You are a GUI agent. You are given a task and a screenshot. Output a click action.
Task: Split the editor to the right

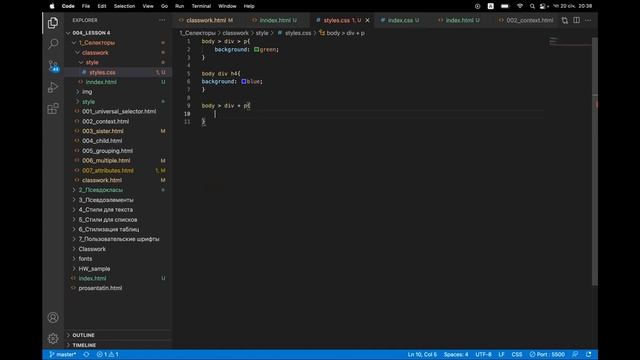576,20
